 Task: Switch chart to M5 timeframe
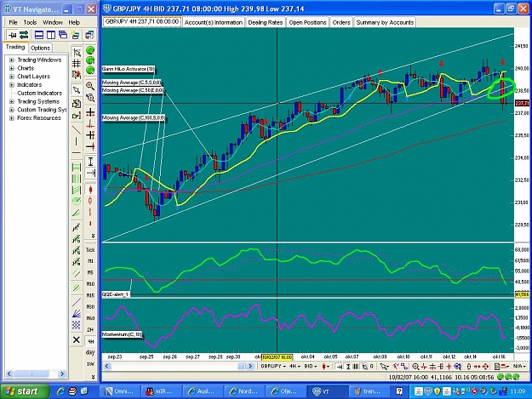coord(90,272)
